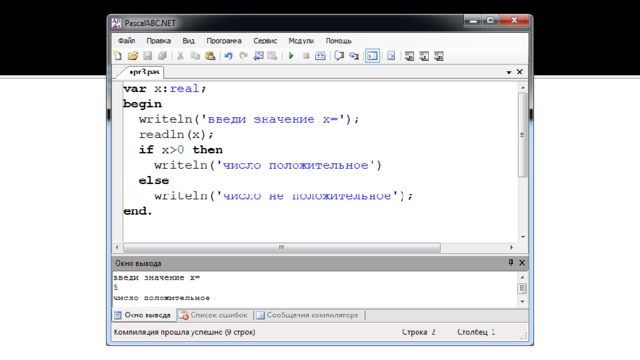Click the editor scroll up arrow
Screen dimensions: 640x360
click(522, 88)
